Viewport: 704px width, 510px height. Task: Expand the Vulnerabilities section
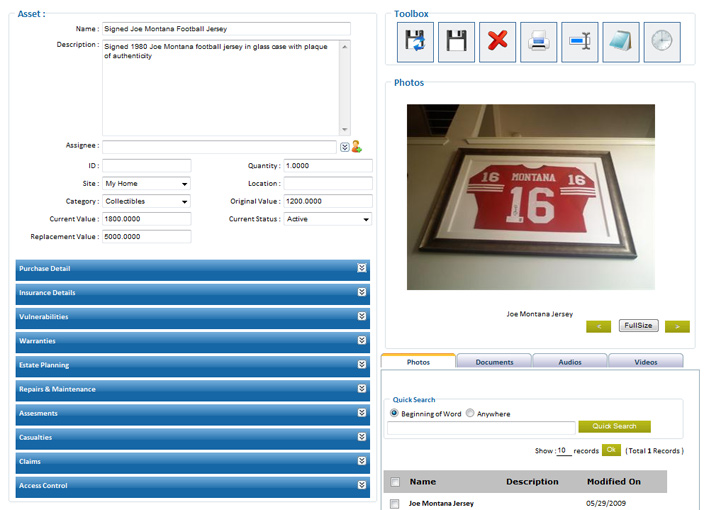tap(362, 317)
